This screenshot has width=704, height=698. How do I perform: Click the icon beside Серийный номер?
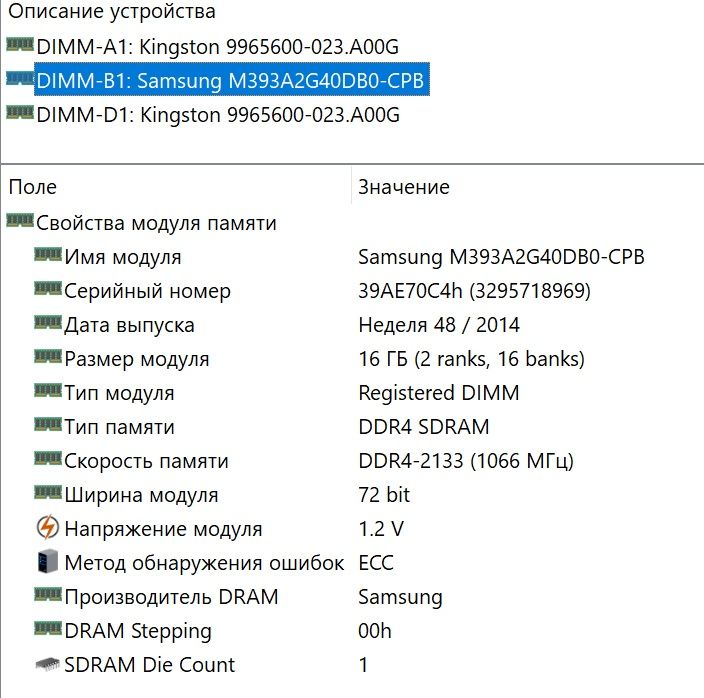(48, 288)
